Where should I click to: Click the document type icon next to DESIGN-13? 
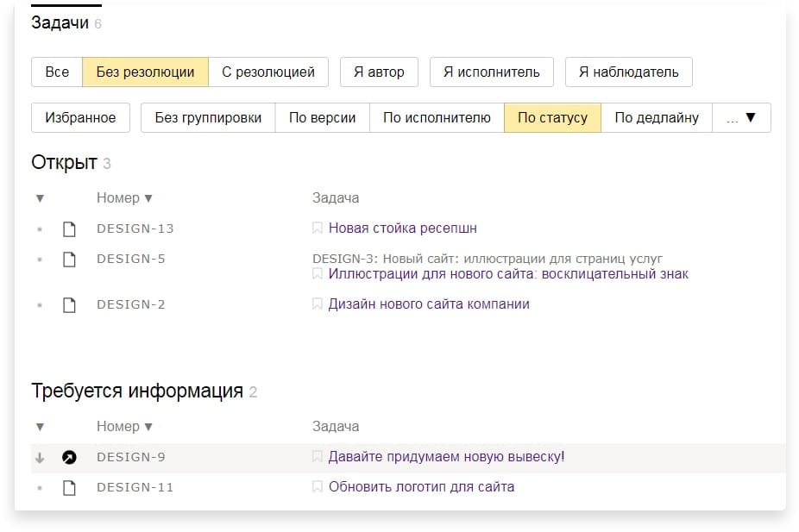pos(70,228)
